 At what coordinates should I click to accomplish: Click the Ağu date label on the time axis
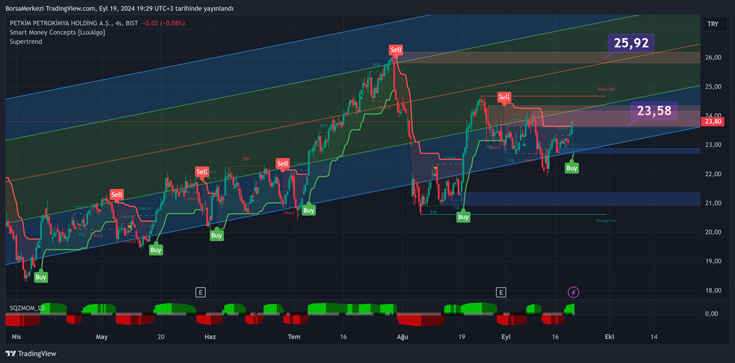pyautogui.click(x=402, y=337)
